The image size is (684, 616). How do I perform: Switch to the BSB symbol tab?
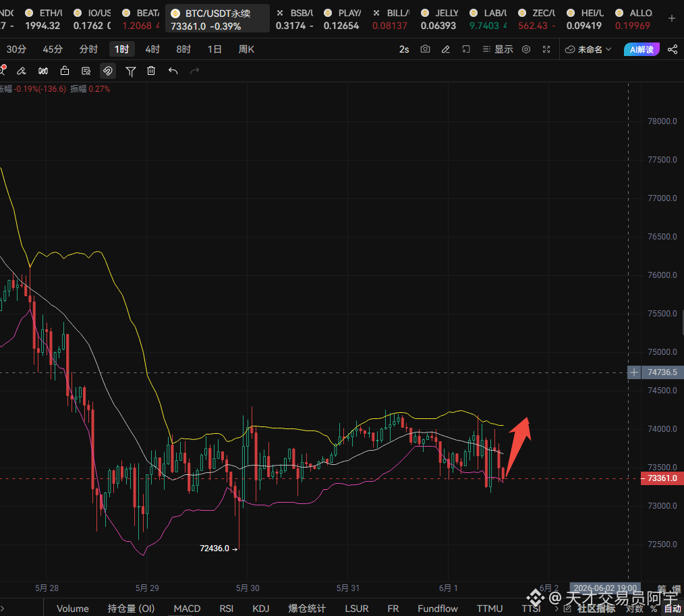[295, 19]
